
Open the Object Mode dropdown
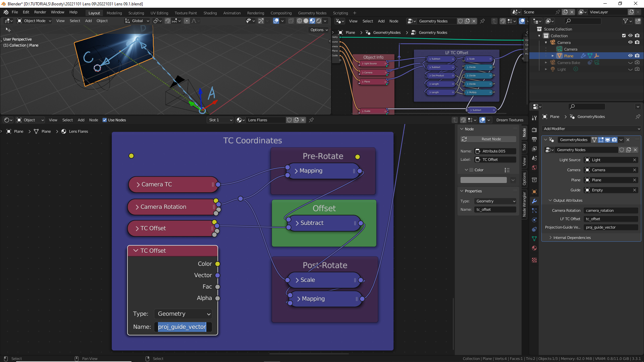(34, 21)
